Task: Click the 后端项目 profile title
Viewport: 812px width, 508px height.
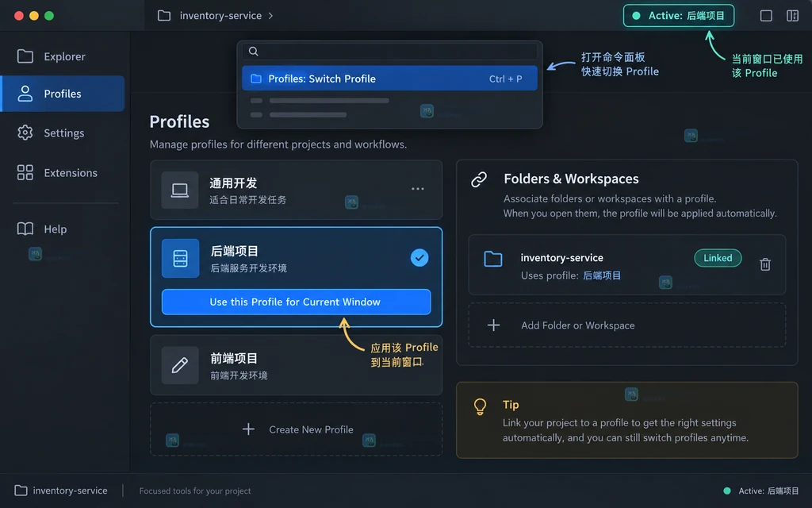Action: click(x=234, y=251)
